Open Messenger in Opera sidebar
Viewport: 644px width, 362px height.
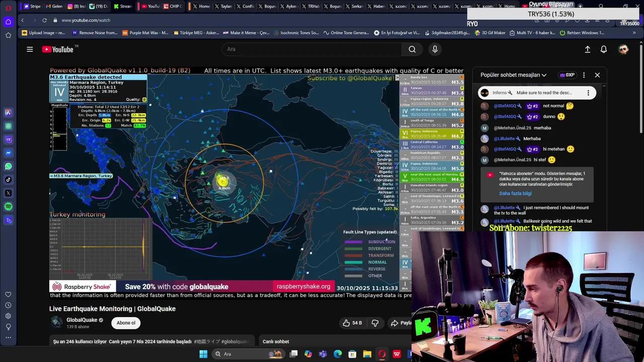[8, 152]
